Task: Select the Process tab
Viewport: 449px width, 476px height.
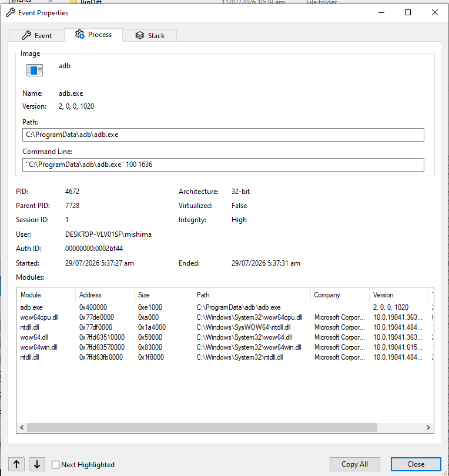Action: pyautogui.click(x=93, y=35)
